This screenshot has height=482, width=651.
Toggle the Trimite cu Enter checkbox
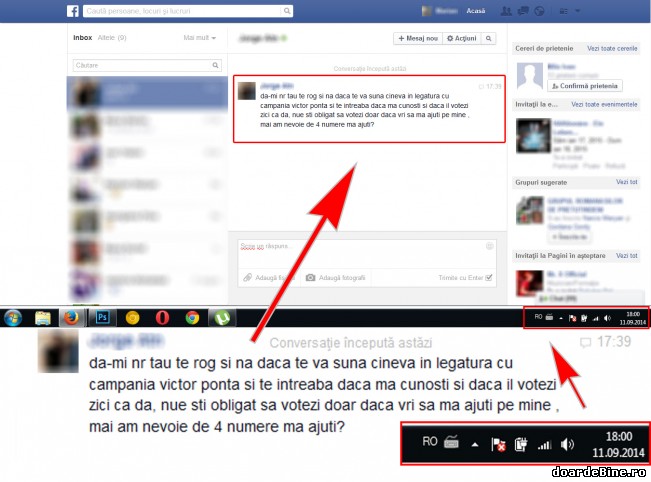tap(489, 278)
